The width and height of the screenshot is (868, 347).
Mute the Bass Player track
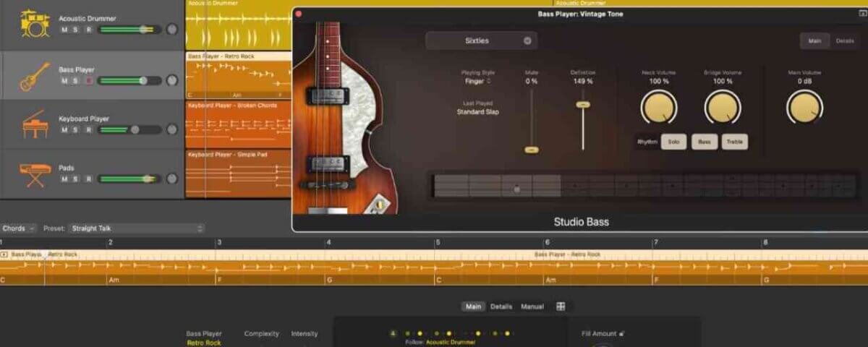pyautogui.click(x=64, y=81)
